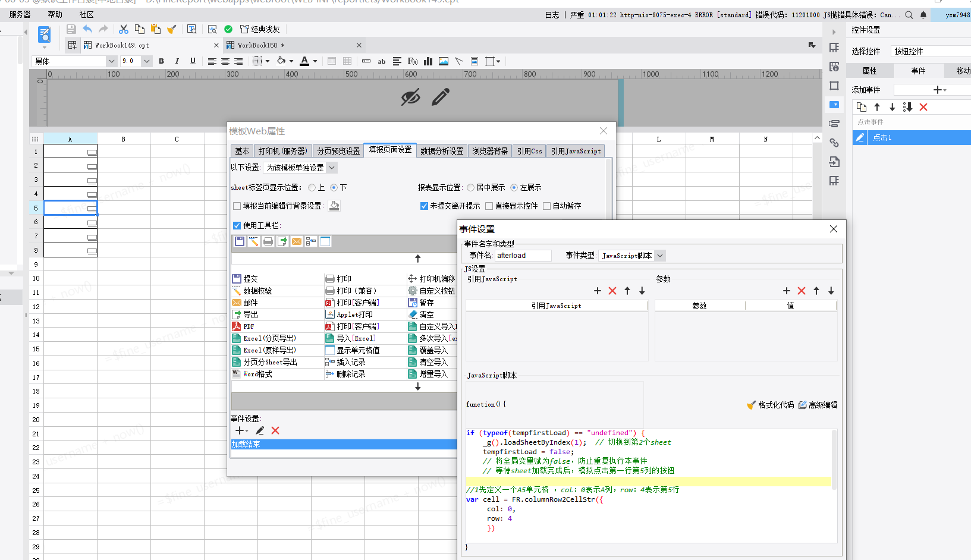This screenshot has width=971, height=560.
Task: Copy the widget event with the copy icon
Action: [862, 107]
